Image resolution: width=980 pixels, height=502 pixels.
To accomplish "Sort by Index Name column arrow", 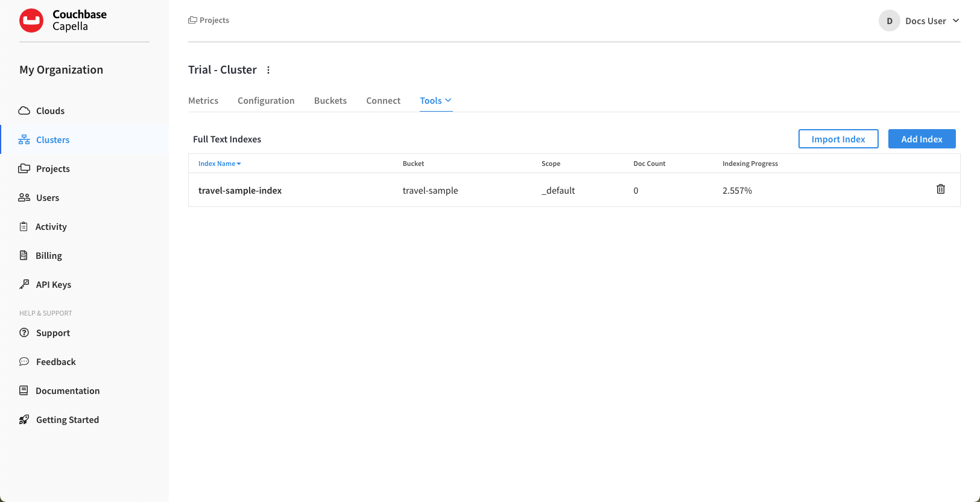I will point(239,164).
